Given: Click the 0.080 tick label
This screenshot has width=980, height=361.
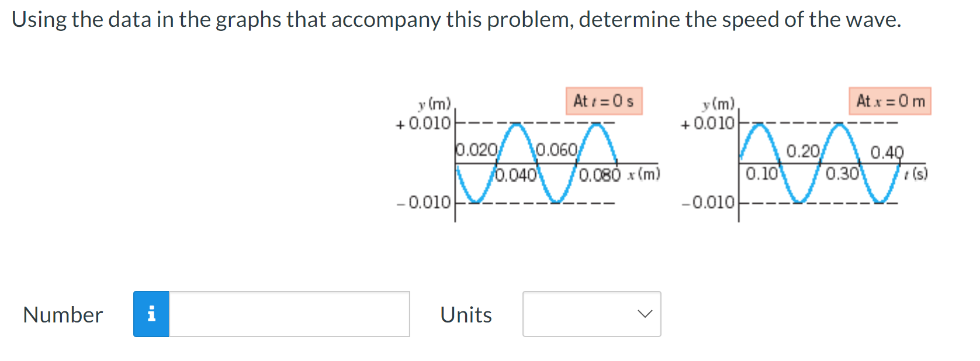Looking at the screenshot, I should pos(597,173).
